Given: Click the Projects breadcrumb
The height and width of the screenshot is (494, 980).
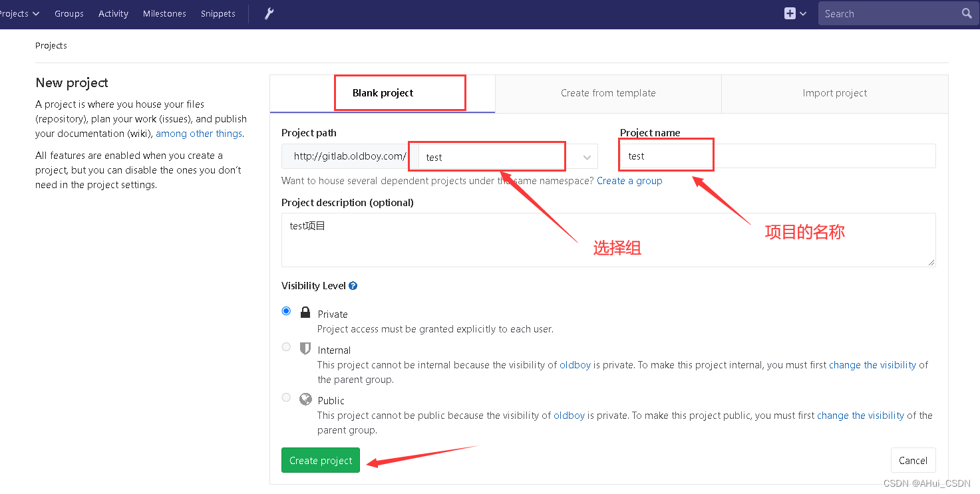Looking at the screenshot, I should [x=51, y=46].
